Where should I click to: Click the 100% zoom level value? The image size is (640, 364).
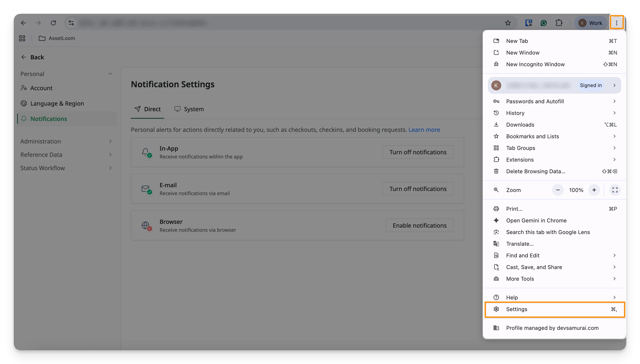point(576,190)
